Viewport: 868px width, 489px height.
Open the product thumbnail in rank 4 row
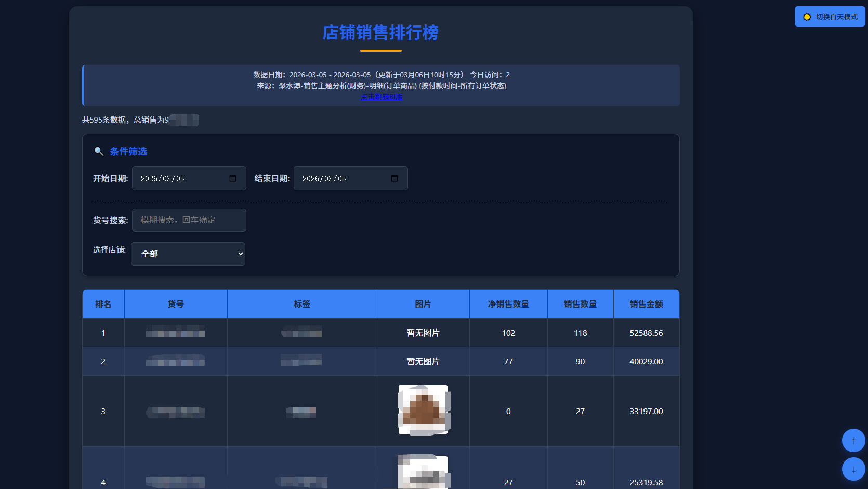tap(423, 473)
